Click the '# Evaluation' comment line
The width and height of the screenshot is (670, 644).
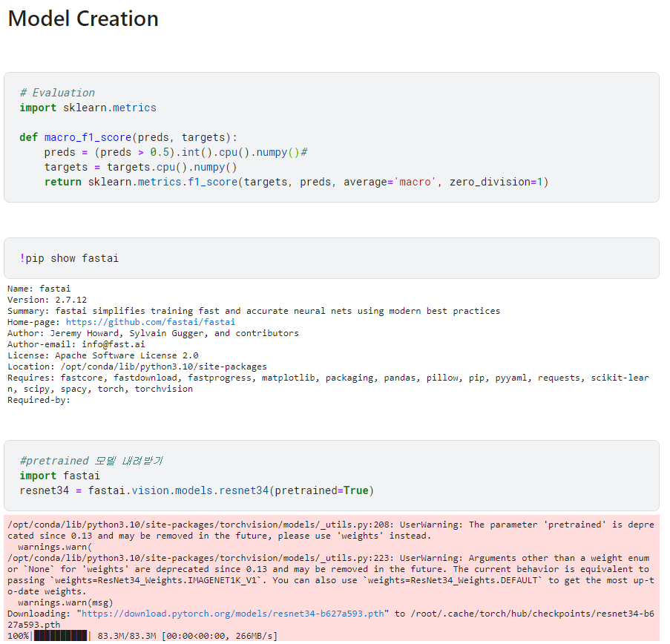click(57, 93)
